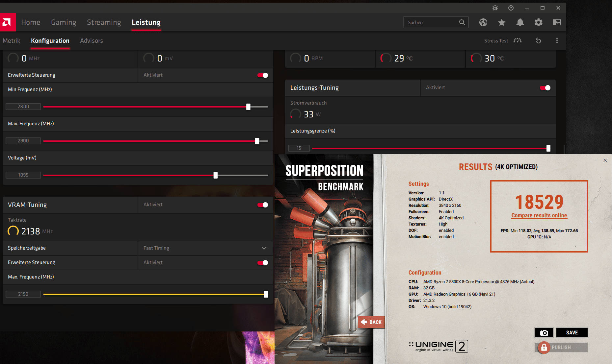Close the Superposition results window
The width and height of the screenshot is (612, 364).
(605, 160)
